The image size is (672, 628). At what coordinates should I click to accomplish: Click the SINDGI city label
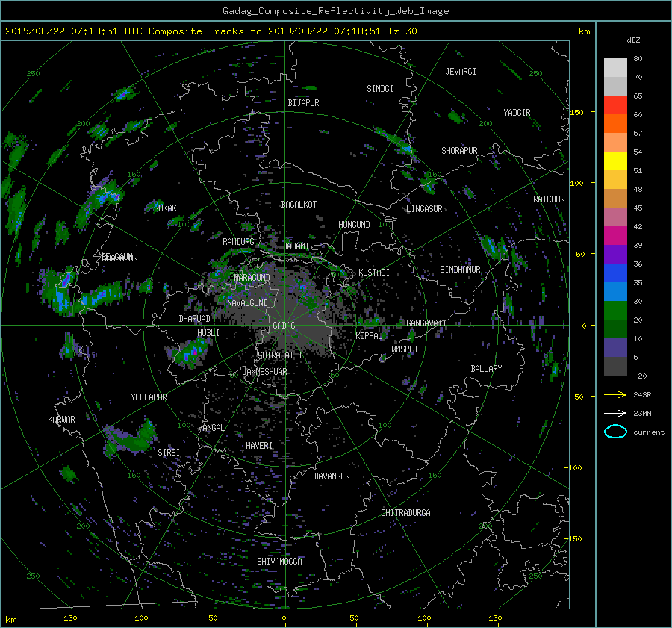(380, 89)
